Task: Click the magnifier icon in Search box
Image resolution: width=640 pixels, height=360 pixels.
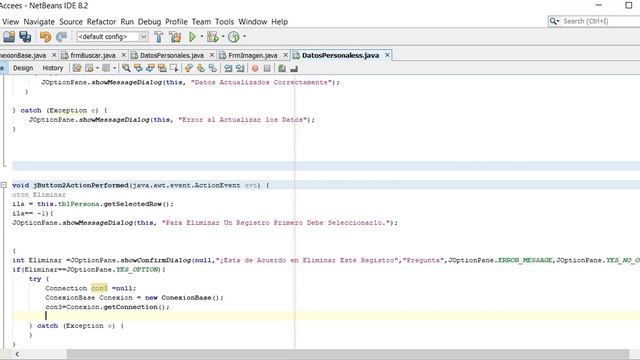Action: [554, 21]
